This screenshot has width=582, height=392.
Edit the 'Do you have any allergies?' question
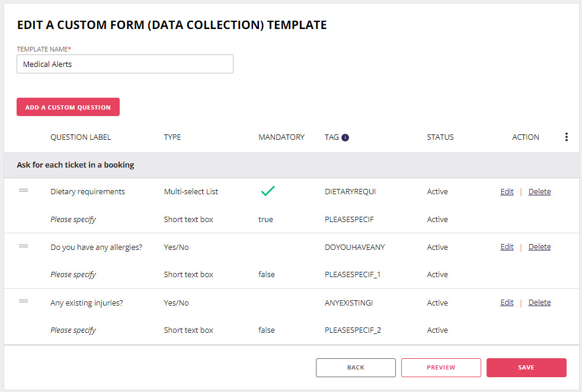point(507,247)
